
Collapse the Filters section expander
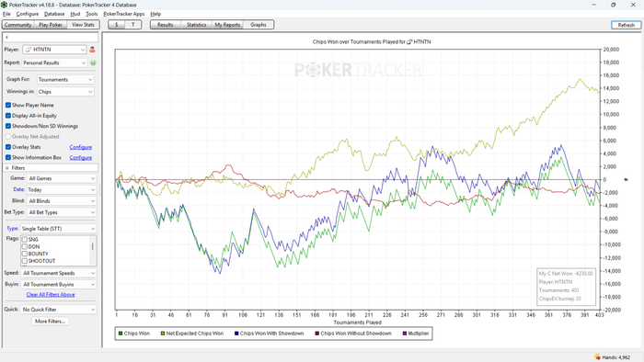tap(7, 168)
